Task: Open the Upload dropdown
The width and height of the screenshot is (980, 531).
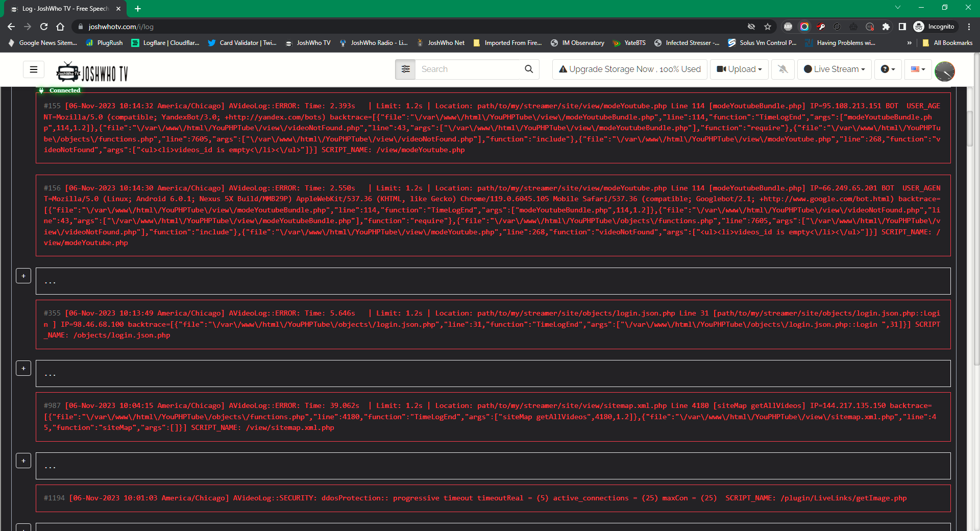Action: (739, 69)
